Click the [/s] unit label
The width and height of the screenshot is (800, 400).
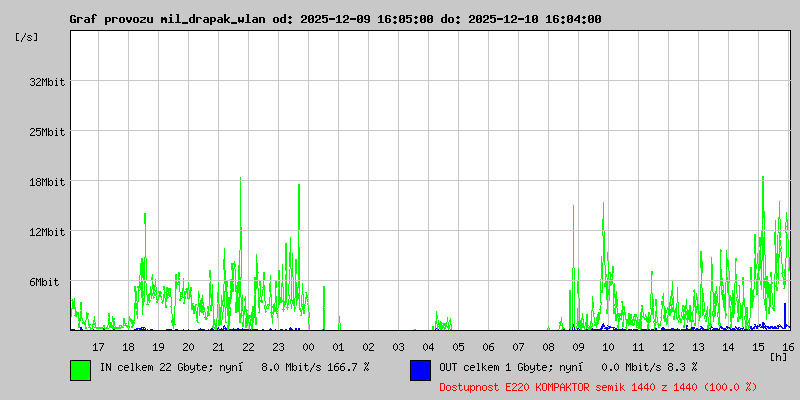27,37
